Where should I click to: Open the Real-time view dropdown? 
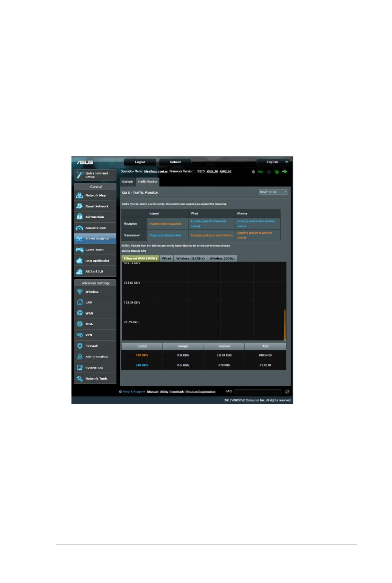[x=273, y=192]
